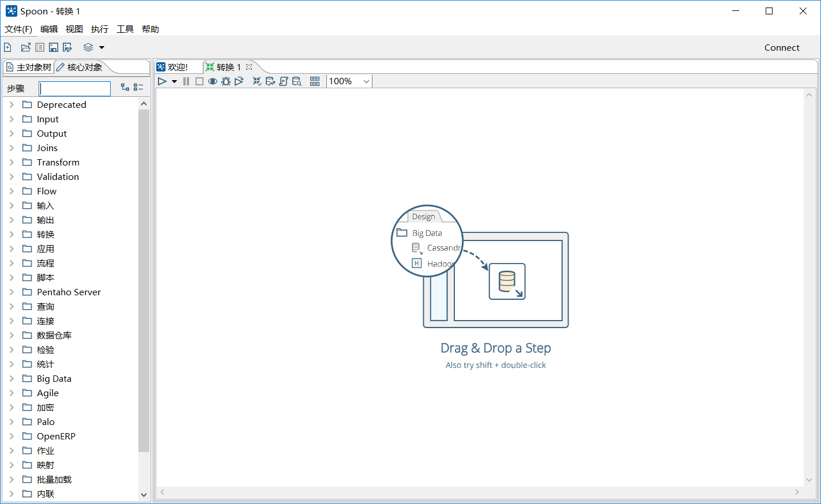The height and width of the screenshot is (504, 821).
Task: Select the Agile folder item
Action: click(48, 393)
